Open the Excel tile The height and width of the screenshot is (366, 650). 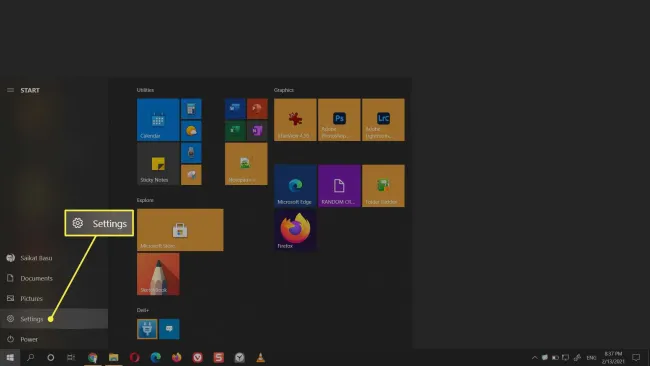[x=235, y=131]
